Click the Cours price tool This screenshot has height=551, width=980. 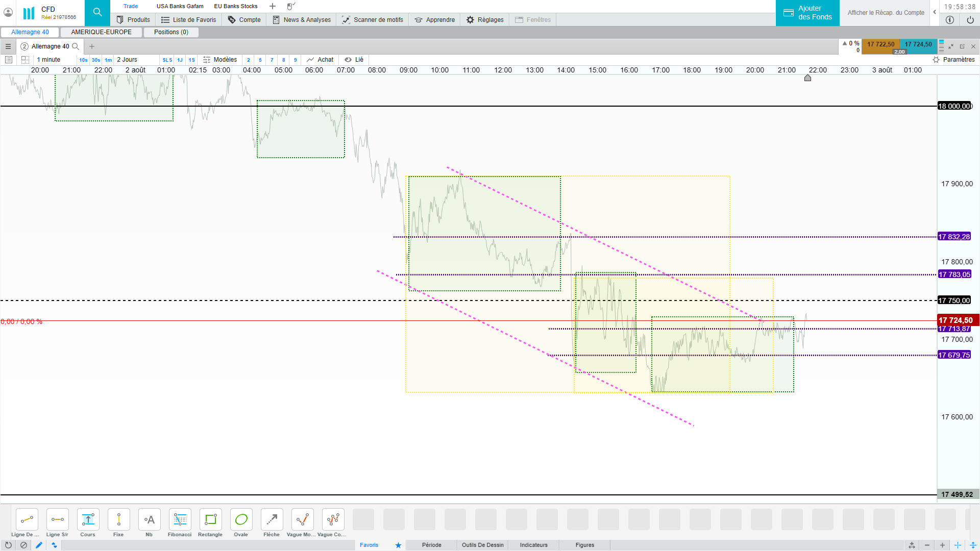88,520
